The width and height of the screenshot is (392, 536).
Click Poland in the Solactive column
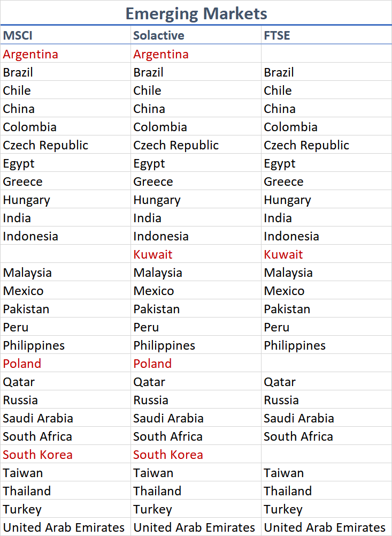click(x=152, y=364)
